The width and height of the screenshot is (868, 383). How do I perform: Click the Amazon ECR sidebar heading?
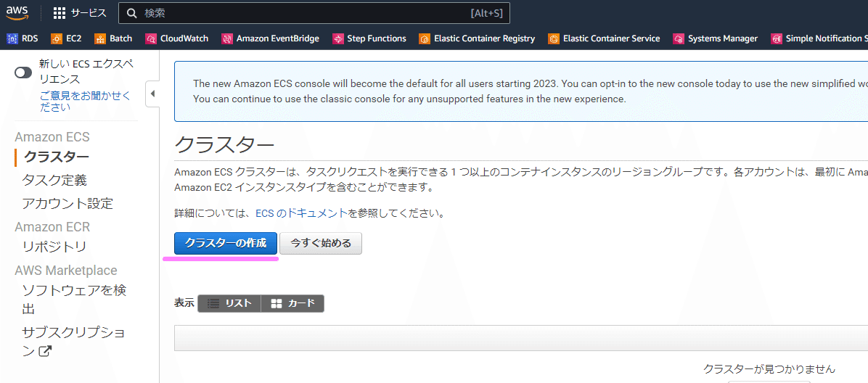52,227
